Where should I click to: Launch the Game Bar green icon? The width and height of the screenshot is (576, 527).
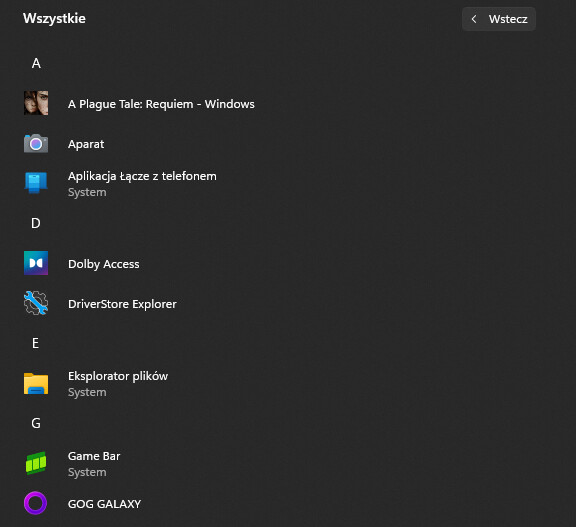click(x=36, y=463)
